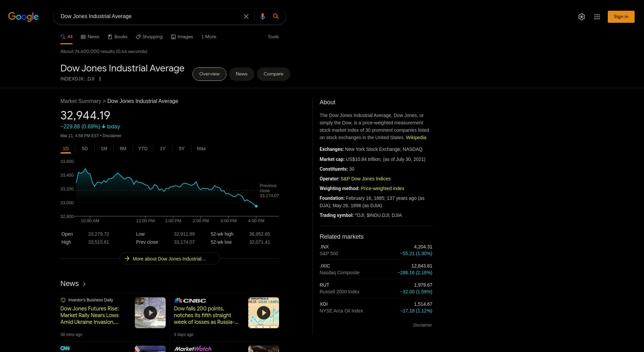
Task: Click the Google logo
Action: 23,16
